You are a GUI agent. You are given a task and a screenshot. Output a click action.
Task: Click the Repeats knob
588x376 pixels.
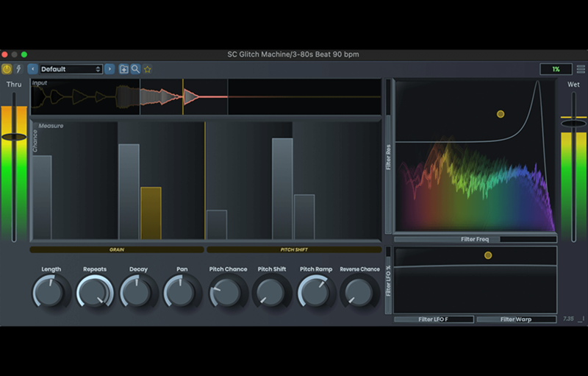[95, 291]
